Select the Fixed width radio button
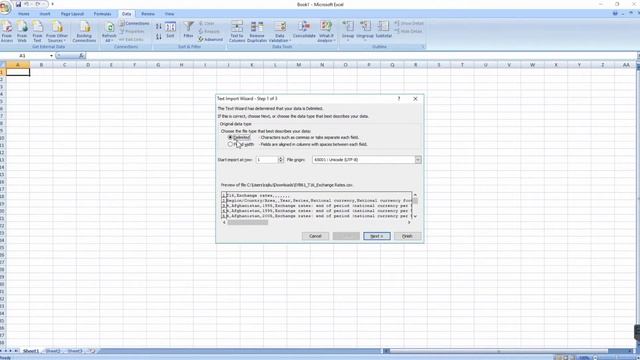The image size is (640, 360). click(x=230, y=144)
